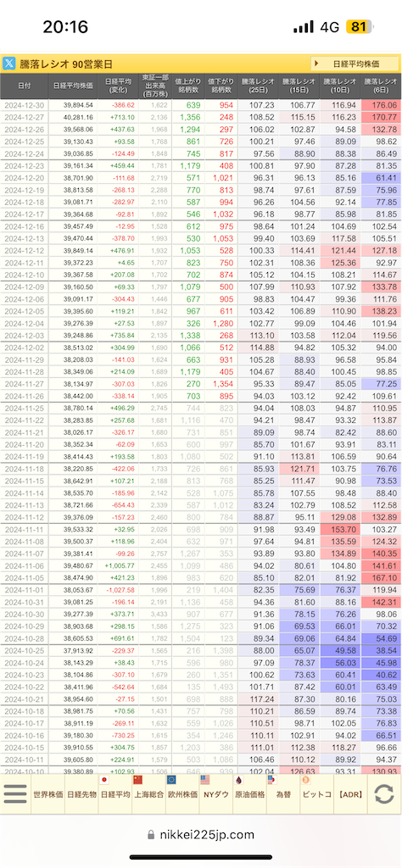Select the 117.24 25-day ratio cell

pyautogui.click(x=258, y=700)
